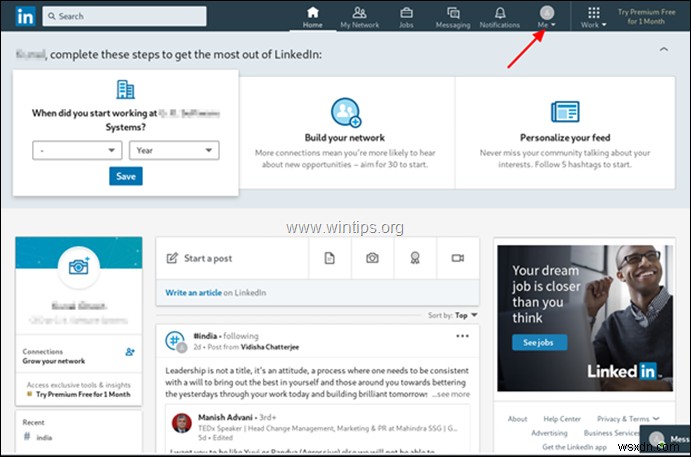The height and width of the screenshot is (457, 691).
Task: Open the Help Center footer link
Action: [562, 419]
